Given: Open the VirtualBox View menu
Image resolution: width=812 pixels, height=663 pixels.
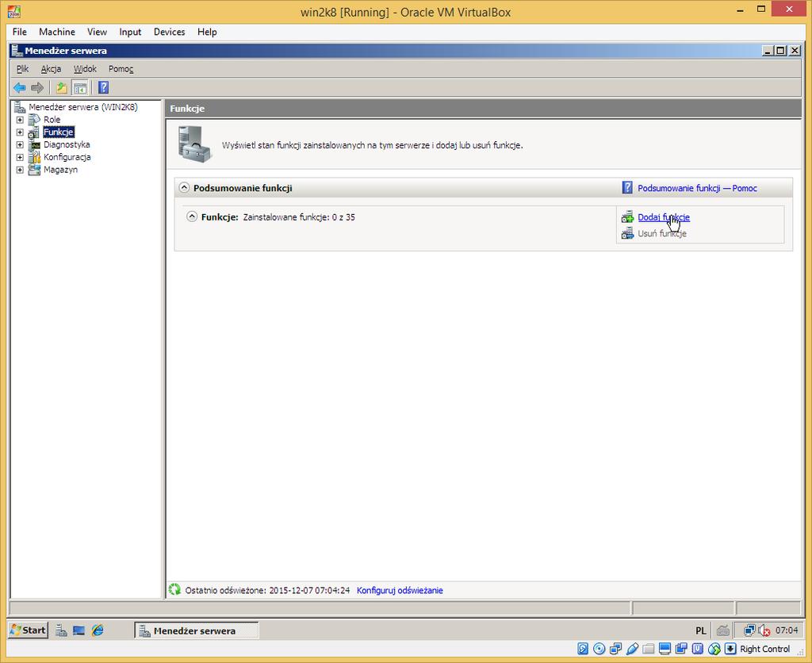Looking at the screenshot, I should (97, 32).
